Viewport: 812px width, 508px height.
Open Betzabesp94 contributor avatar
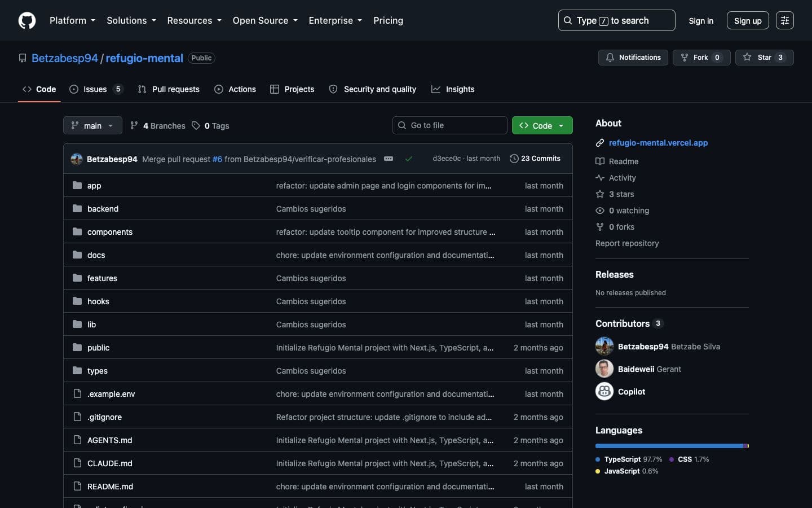coord(604,346)
